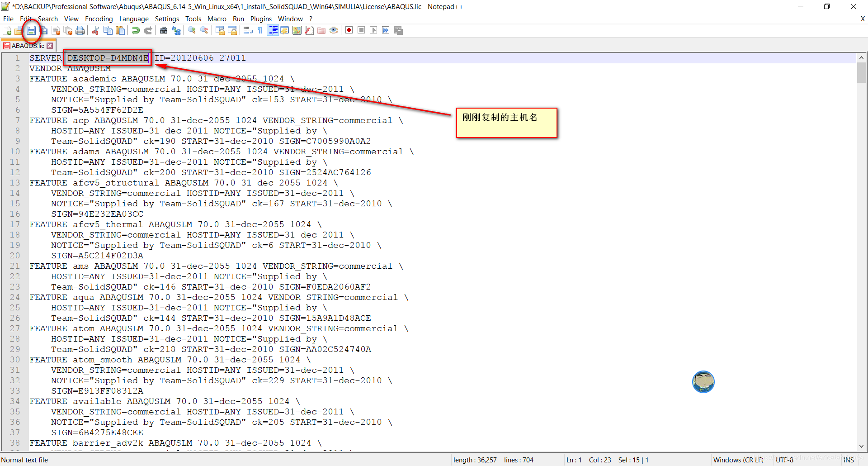Open Find with the binoculars icon
Viewport: 868px width, 466px height.
click(164, 30)
